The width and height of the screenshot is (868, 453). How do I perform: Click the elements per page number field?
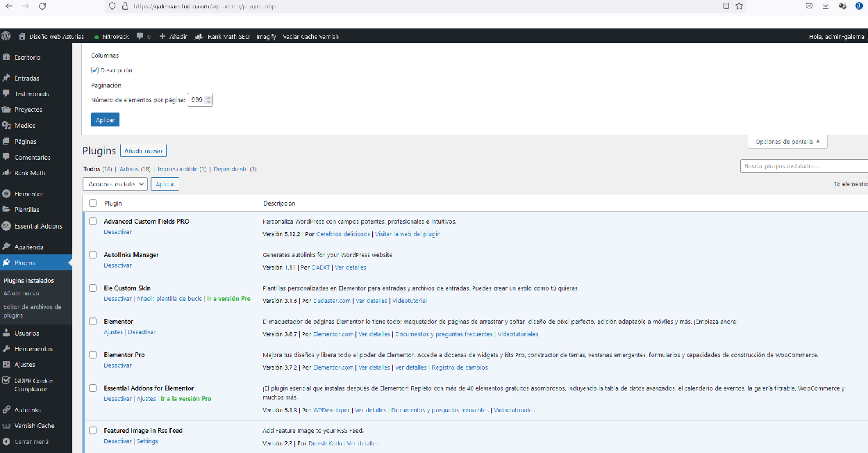click(x=200, y=100)
